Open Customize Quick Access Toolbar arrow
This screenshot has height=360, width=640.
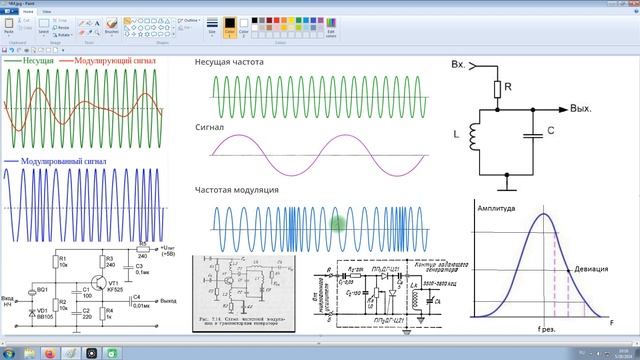pos(63,50)
